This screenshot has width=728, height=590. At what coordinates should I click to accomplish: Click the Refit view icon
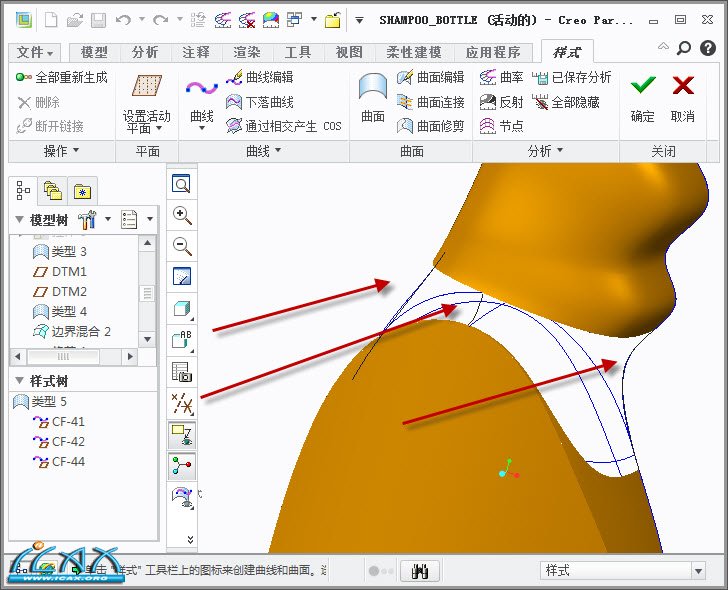(x=181, y=184)
